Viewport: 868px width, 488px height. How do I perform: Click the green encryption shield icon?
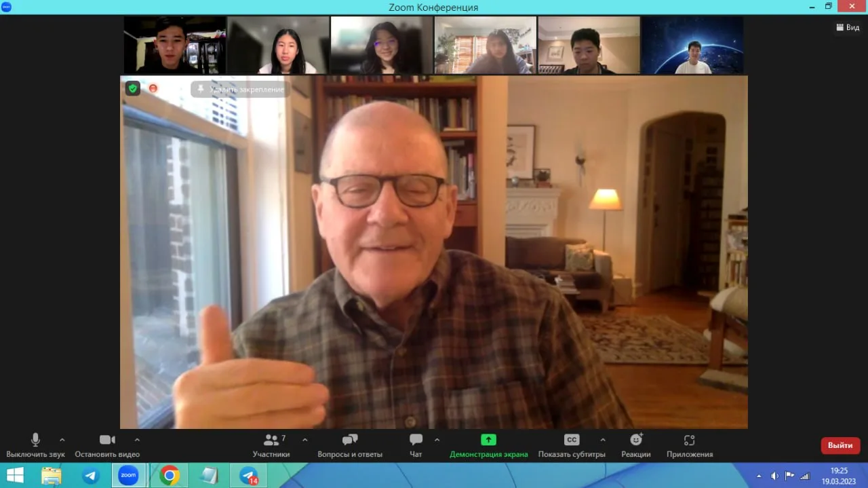[x=133, y=88]
